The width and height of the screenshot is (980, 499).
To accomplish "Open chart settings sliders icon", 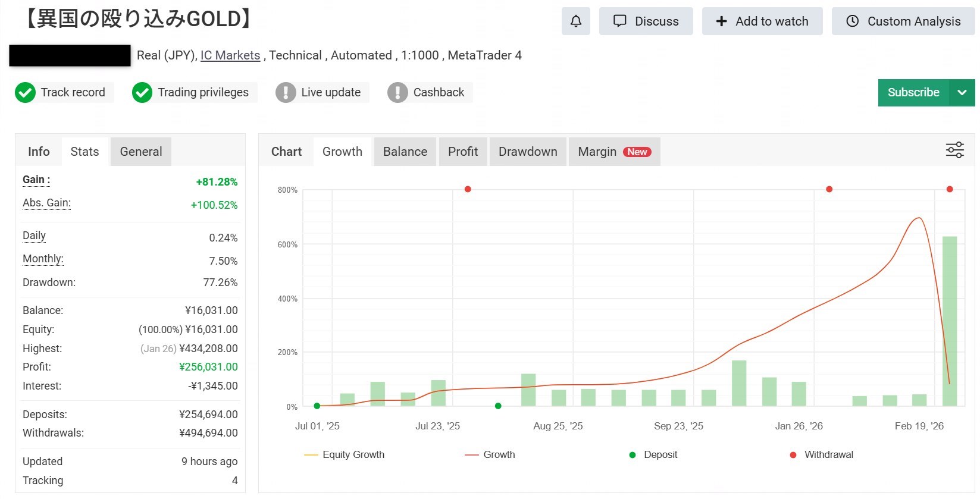I will 954,150.
